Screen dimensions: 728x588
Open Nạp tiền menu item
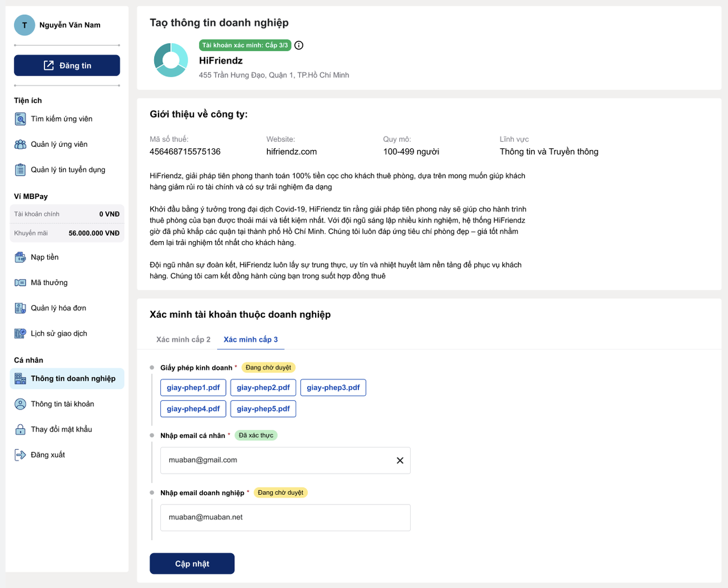click(67, 258)
